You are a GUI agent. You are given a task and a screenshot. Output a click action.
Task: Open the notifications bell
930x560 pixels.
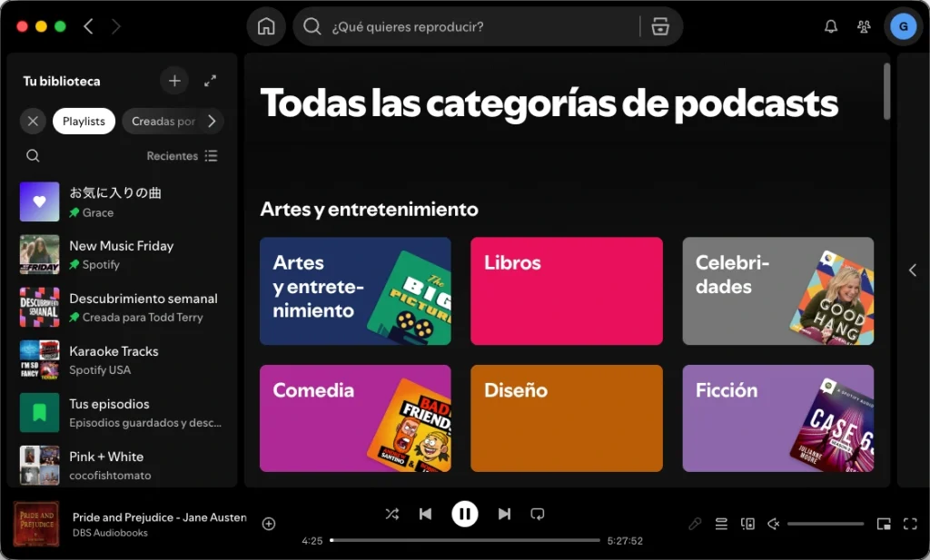coord(831,26)
